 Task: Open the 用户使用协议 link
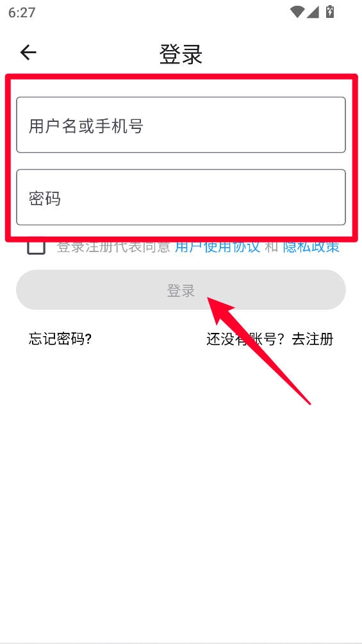[218, 246]
